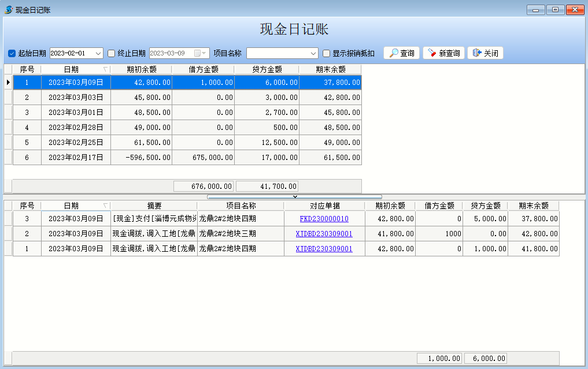The width and height of the screenshot is (588, 369).
Task: Select the 2023年02月17日 row in upper table
Action: 76,157
